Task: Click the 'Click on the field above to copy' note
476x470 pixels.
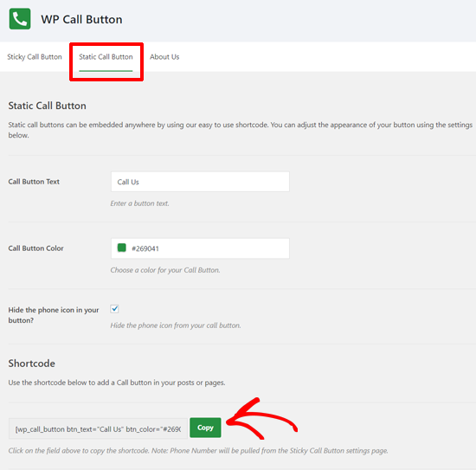Action: 198,451
